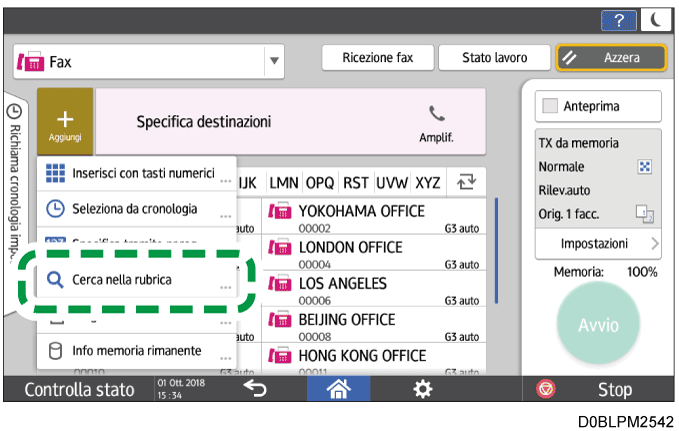Tap the Amplif. phone handset icon
Screen dimensions: 679x431
(x=435, y=115)
